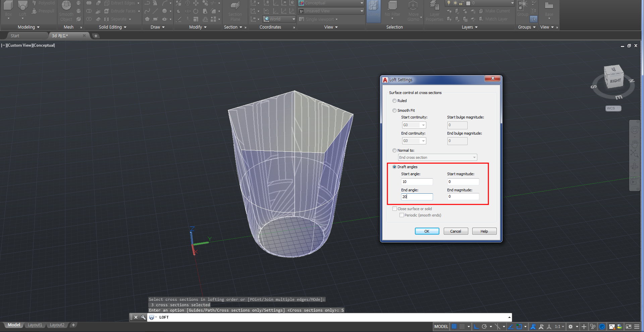The width and height of the screenshot is (644, 332).
Task: Click annotation monitor plus icon
Action: coord(584,327)
